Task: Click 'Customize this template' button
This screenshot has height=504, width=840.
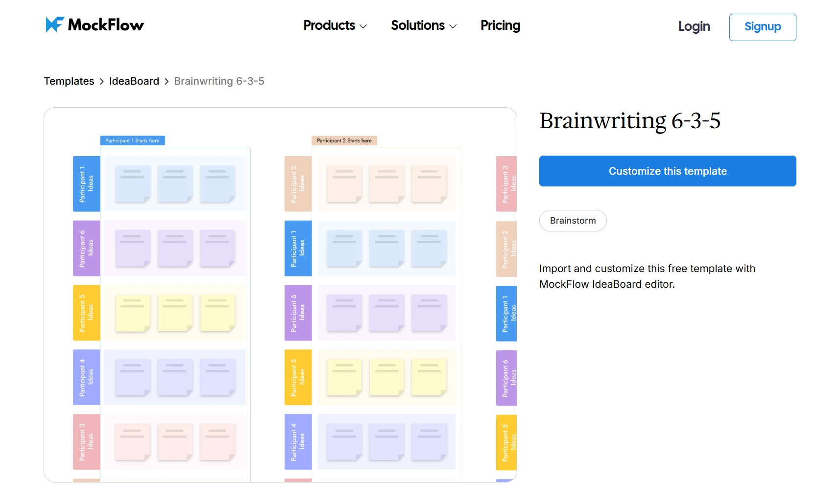Action: (x=667, y=171)
